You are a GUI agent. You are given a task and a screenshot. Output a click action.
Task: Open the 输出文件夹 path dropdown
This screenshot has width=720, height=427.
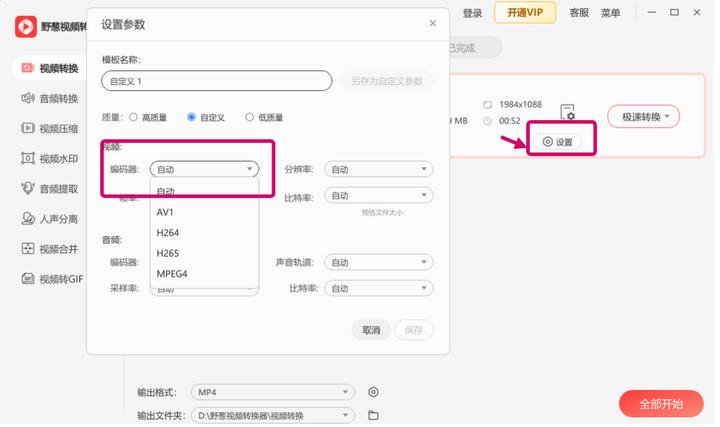coord(273,416)
